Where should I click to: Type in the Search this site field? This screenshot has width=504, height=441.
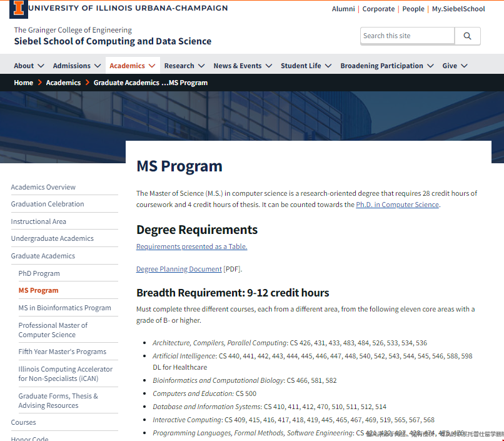click(406, 36)
